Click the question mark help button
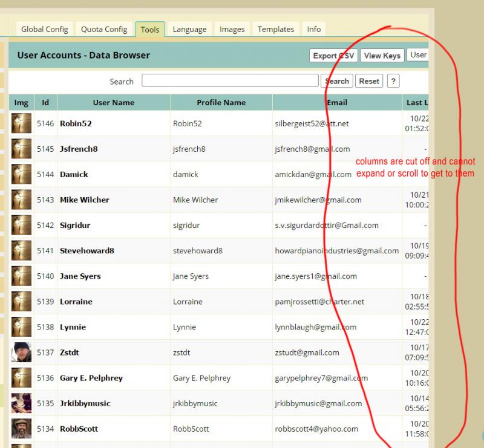 (393, 81)
